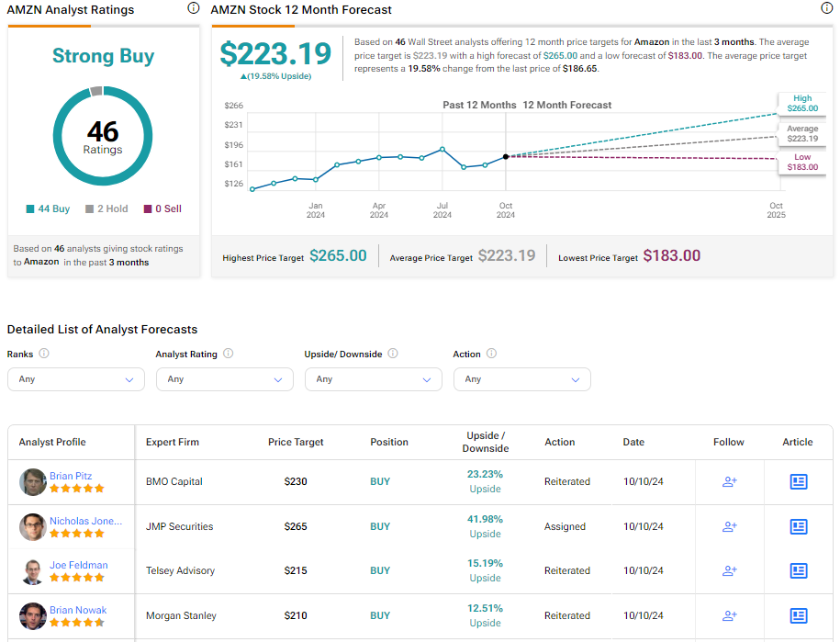Expand the Action dropdown
The height and width of the screenshot is (642, 840).
[522, 379]
